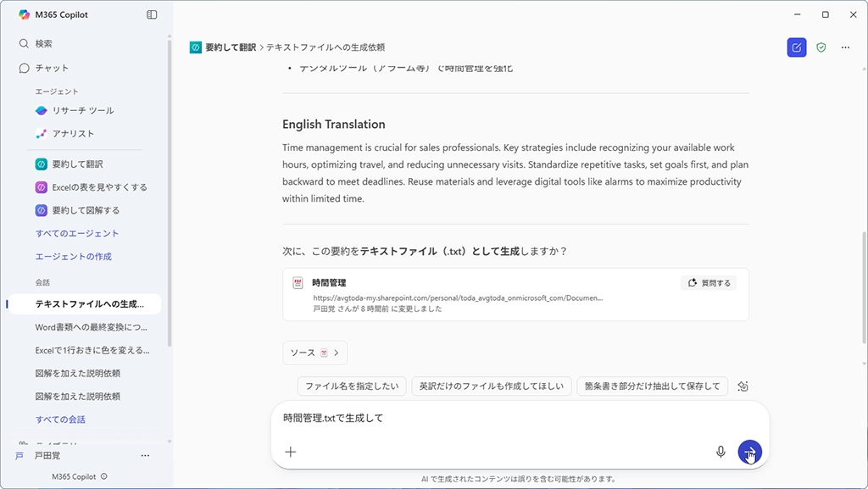Image resolution: width=868 pixels, height=489 pixels.
Task: Click the prompt text input field
Action: pyautogui.click(x=509, y=418)
